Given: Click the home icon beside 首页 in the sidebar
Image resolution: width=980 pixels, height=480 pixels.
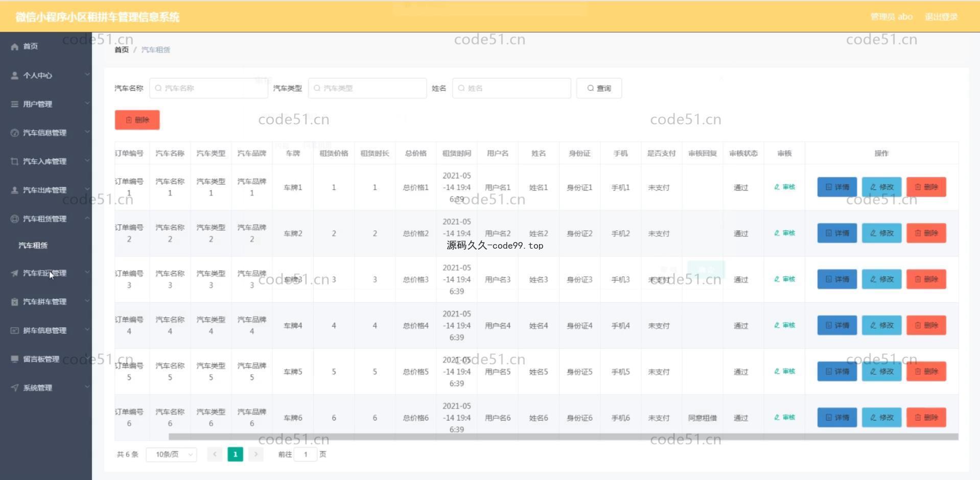Looking at the screenshot, I should pos(14,46).
